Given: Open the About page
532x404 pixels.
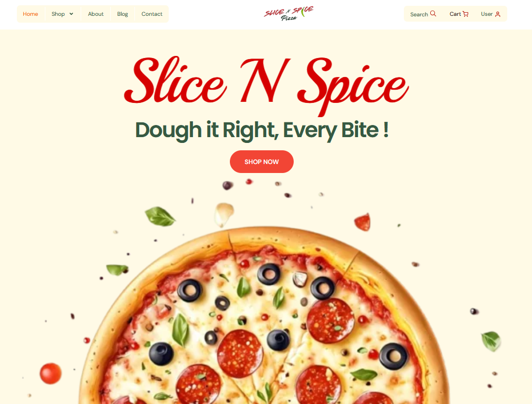Looking at the screenshot, I should tap(95, 14).
